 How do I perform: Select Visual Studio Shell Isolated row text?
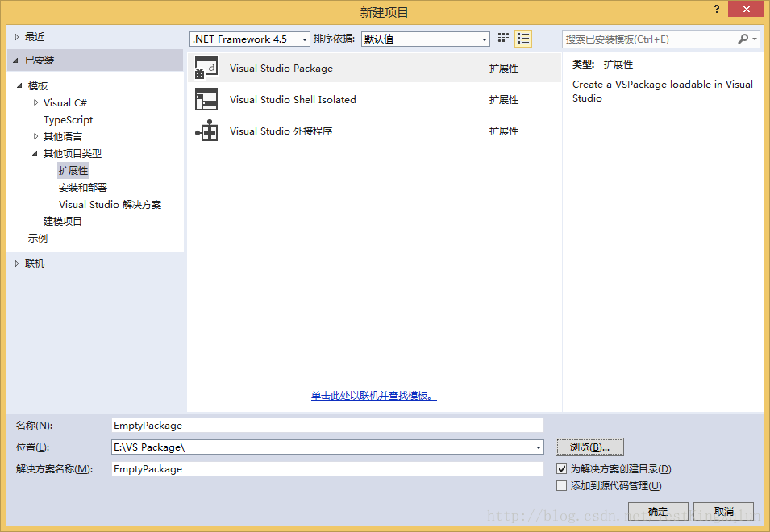(293, 100)
